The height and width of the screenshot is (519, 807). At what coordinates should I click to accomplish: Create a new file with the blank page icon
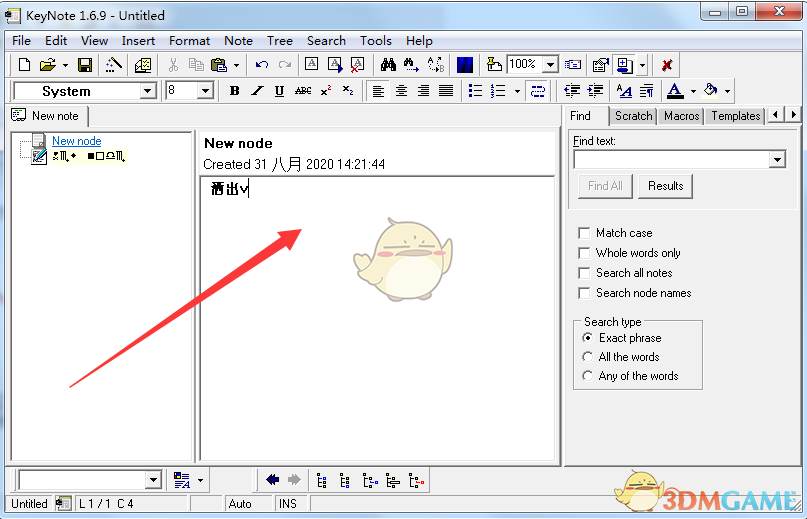[x=24, y=65]
